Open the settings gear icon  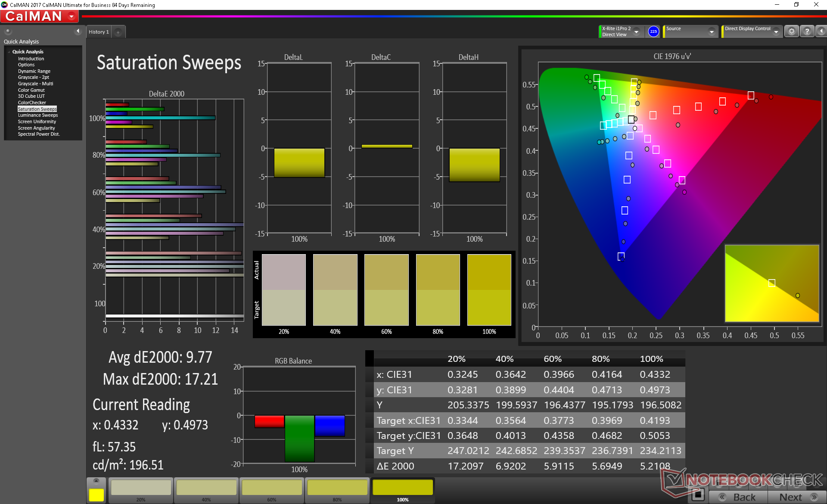point(791,31)
